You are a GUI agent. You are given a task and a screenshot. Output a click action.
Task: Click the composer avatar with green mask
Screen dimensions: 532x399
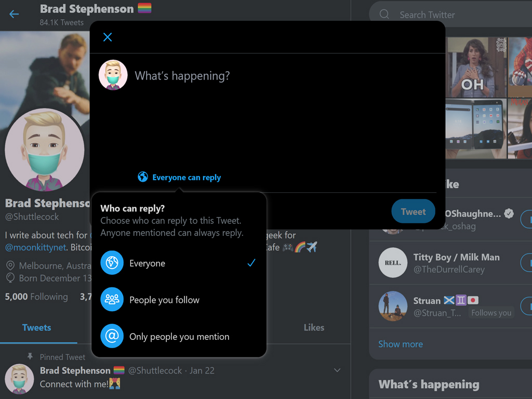pyautogui.click(x=113, y=75)
